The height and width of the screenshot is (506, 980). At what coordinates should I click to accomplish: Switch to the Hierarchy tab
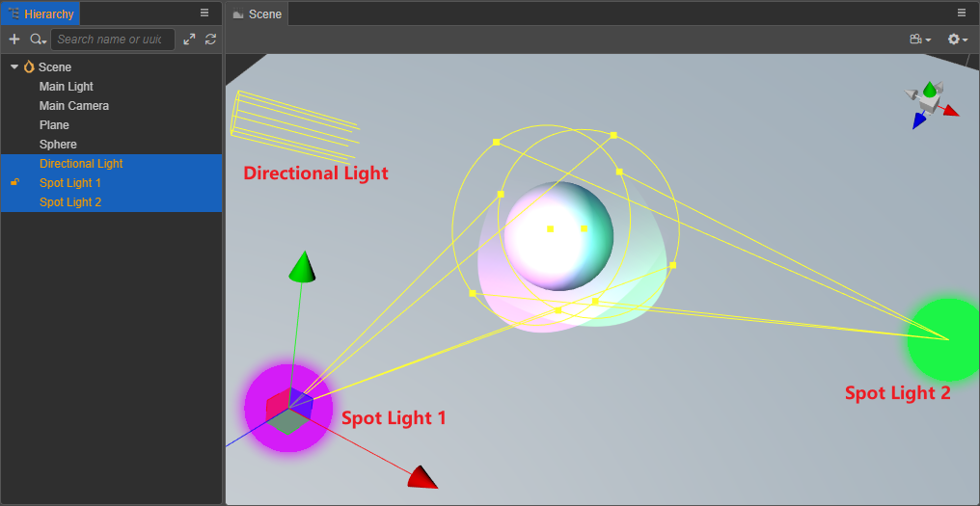tap(41, 13)
